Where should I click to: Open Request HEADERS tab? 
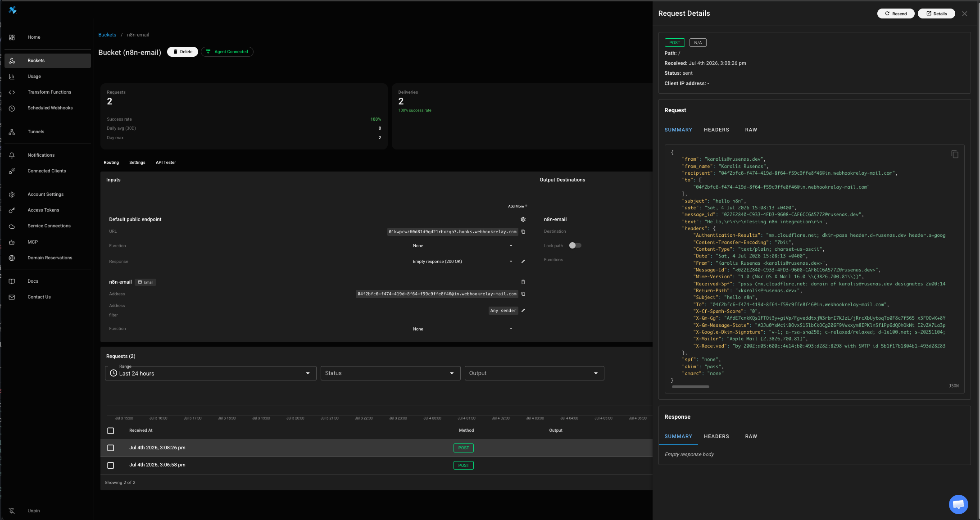click(716, 130)
